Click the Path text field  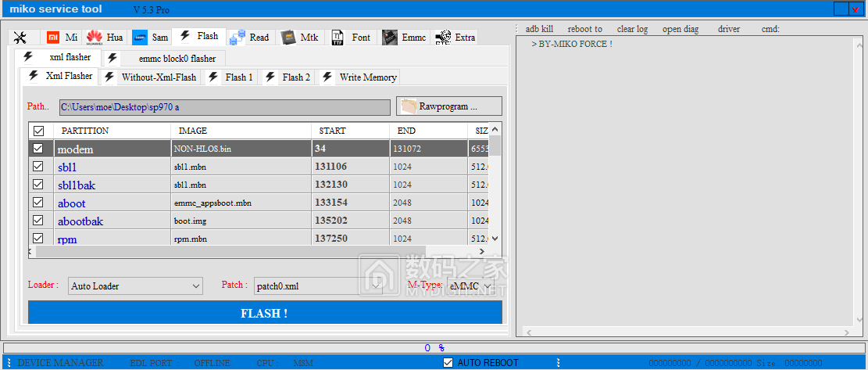224,106
